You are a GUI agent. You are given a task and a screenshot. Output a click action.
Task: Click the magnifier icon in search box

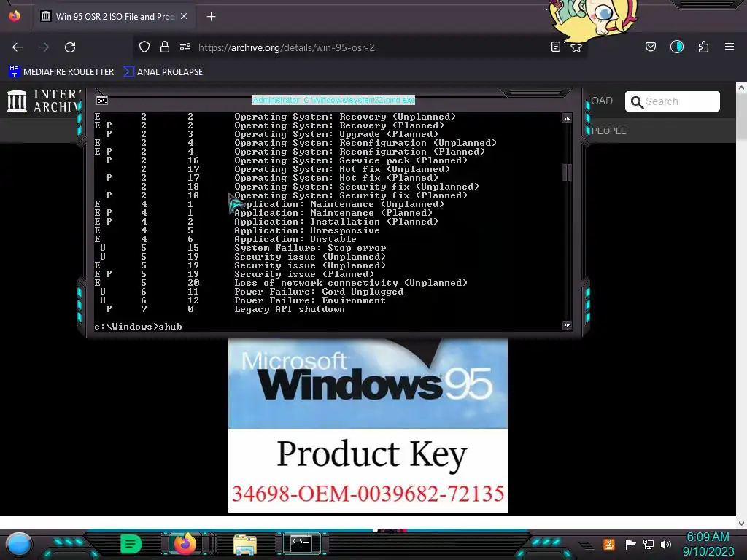click(637, 102)
